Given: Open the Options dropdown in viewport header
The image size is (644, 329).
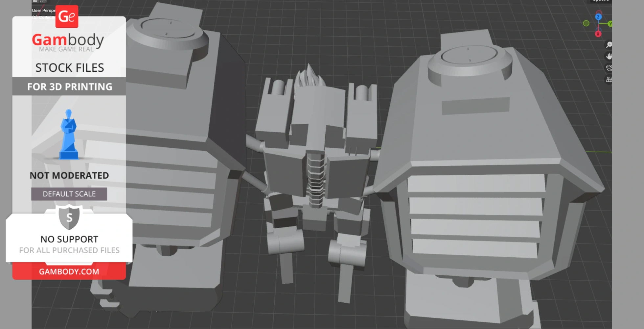Looking at the screenshot, I should [x=601, y=1].
